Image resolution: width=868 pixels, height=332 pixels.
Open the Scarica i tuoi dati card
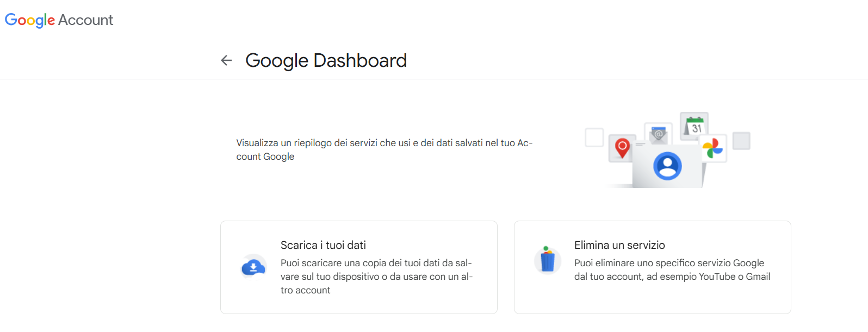click(x=359, y=267)
